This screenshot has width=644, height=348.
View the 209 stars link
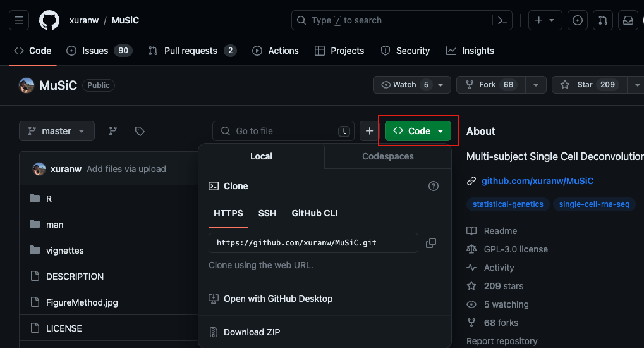click(x=504, y=286)
